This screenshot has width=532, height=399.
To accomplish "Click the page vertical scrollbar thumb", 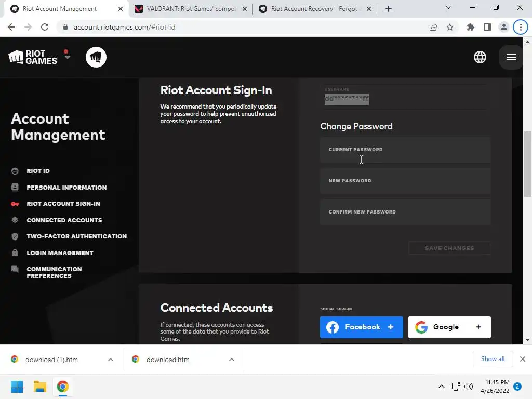I will (x=527, y=164).
